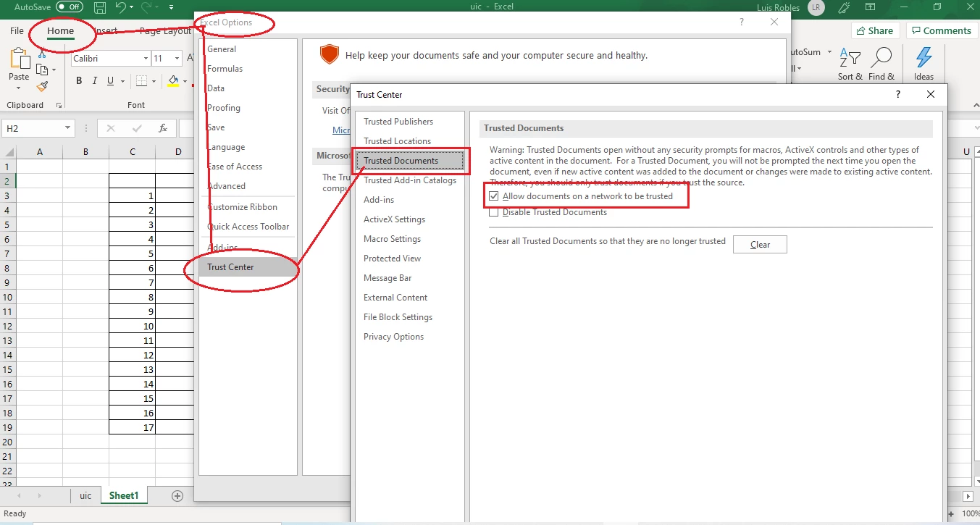Click the Format Painter brush icon
980x525 pixels.
coord(42,86)
